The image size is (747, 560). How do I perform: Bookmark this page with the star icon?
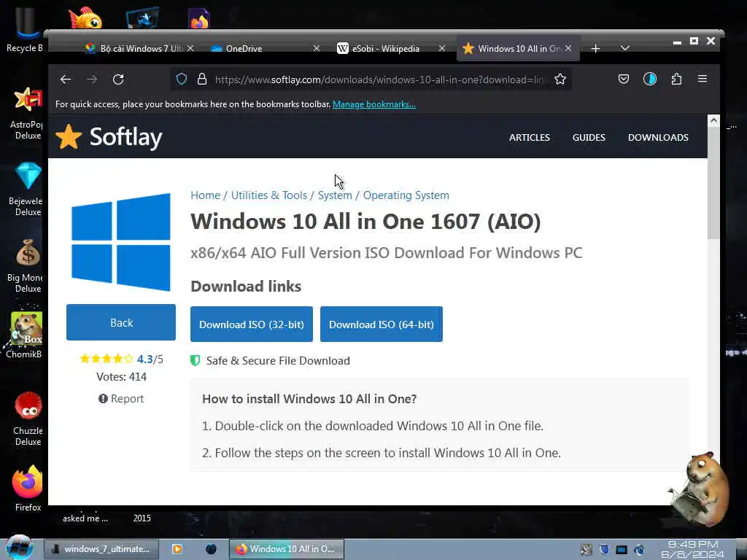(x=560, y=79)
